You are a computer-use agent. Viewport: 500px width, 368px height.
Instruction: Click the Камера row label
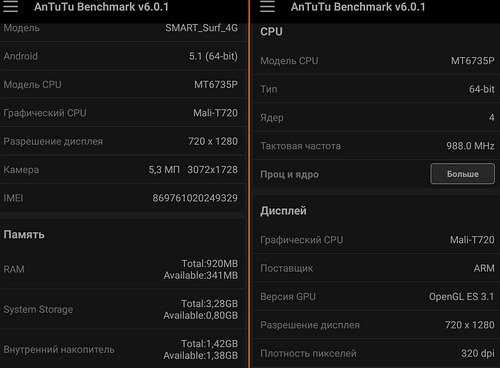21,170
